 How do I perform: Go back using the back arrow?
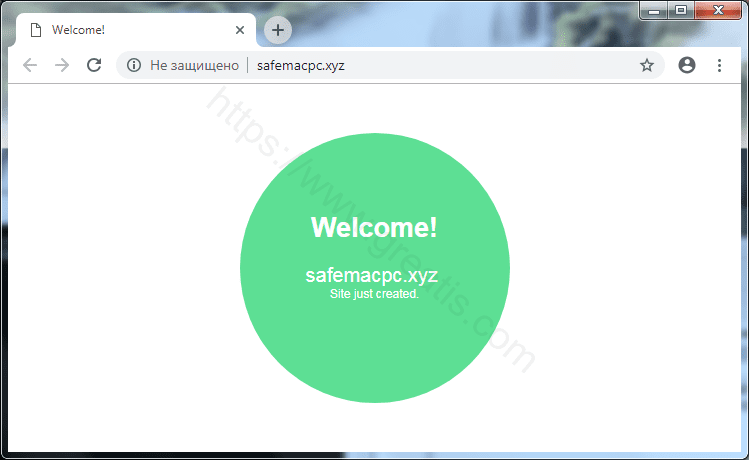[30, 65]
